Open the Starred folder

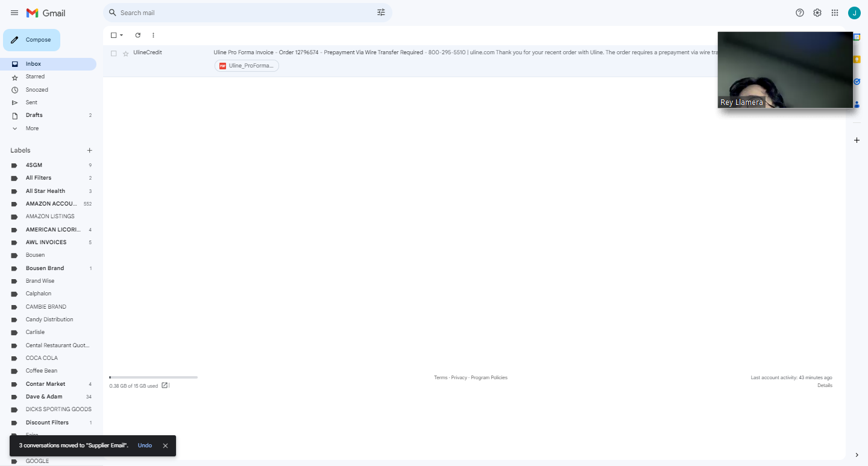48,77
